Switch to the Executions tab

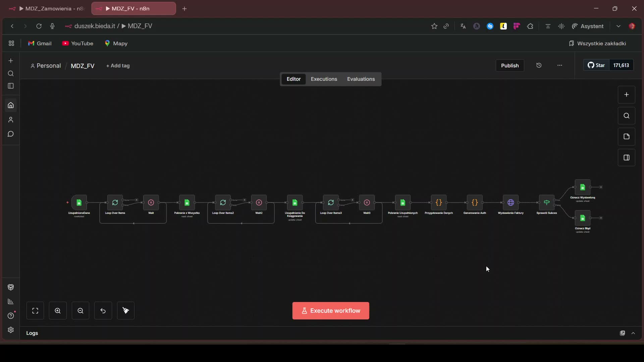click(x=324, y=79)
